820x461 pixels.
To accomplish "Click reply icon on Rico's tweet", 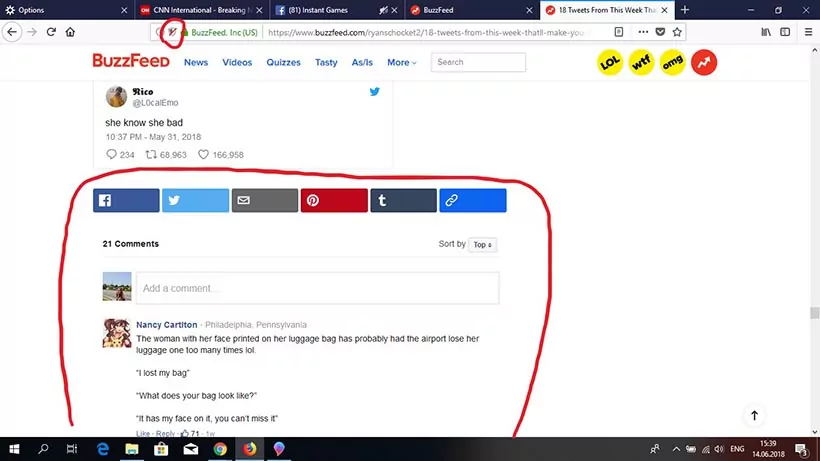I will pyautogui.click(x=111, y=154).
